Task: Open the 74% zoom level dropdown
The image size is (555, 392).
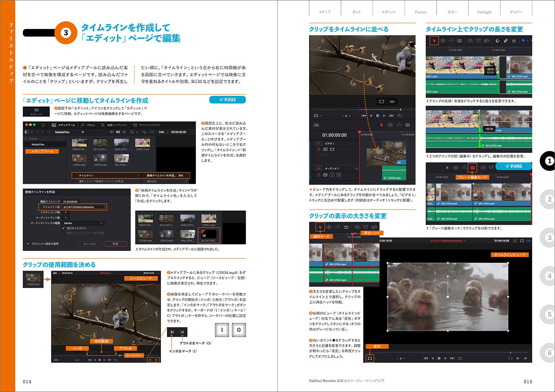Action: [163, 132]
